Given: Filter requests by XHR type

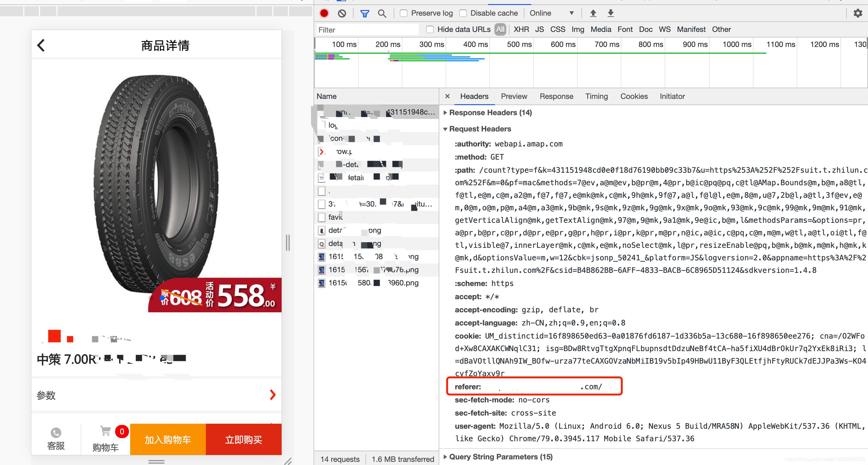Looking at the screenshot, I should coord(521,29).
